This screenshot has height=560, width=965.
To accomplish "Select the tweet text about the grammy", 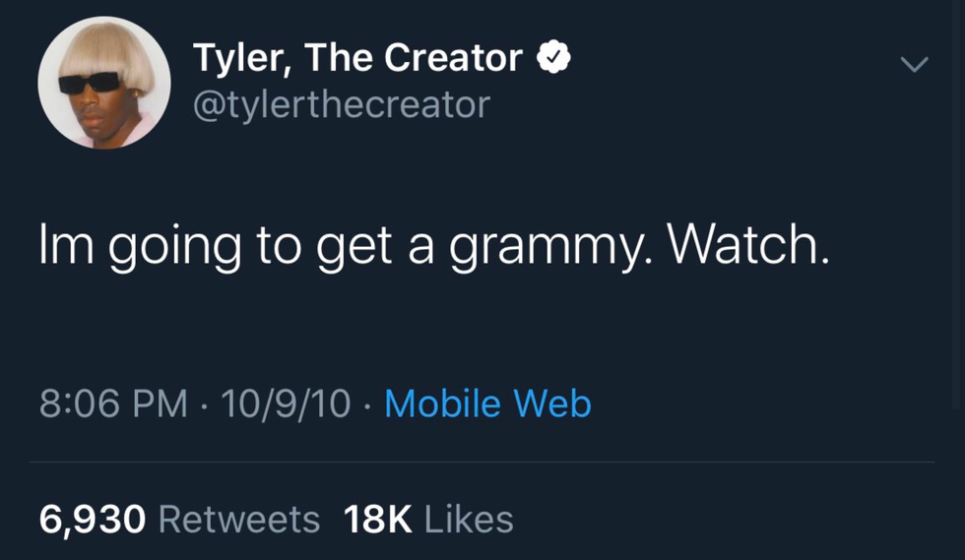I will pos(433,248).
